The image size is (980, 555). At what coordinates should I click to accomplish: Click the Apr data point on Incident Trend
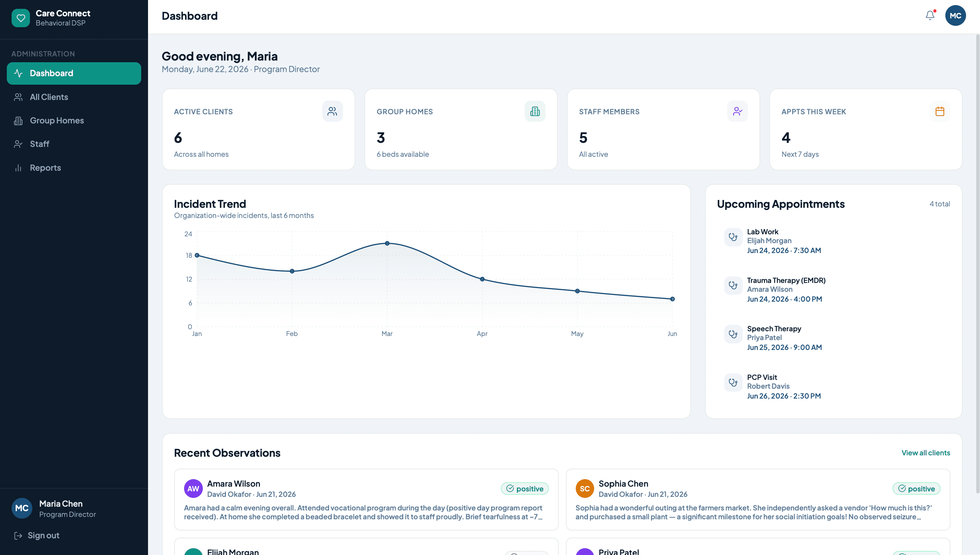pos(482,280)
